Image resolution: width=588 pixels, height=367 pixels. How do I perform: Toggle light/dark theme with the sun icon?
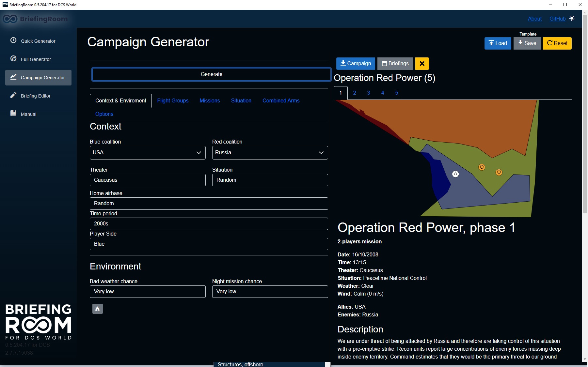572,19
